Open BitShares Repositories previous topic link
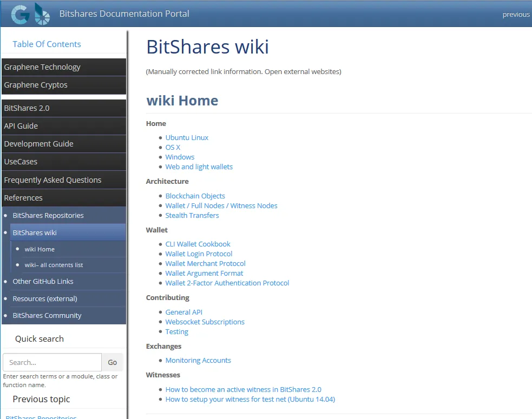 [x=41, y=417]
